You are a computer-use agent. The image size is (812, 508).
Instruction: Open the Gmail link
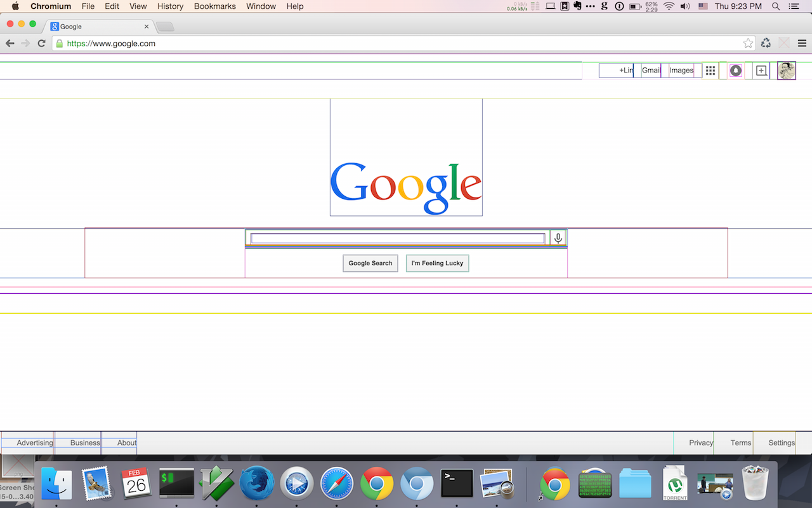(652, 70)
